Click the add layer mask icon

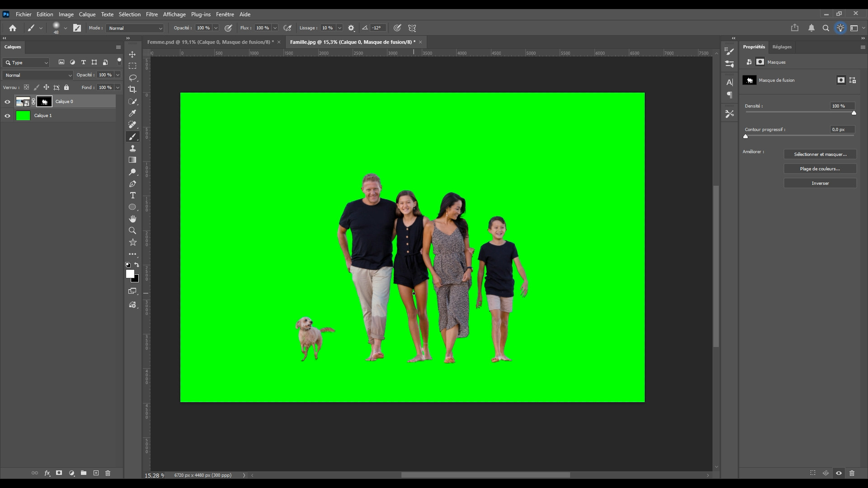[x=59, y=473]
